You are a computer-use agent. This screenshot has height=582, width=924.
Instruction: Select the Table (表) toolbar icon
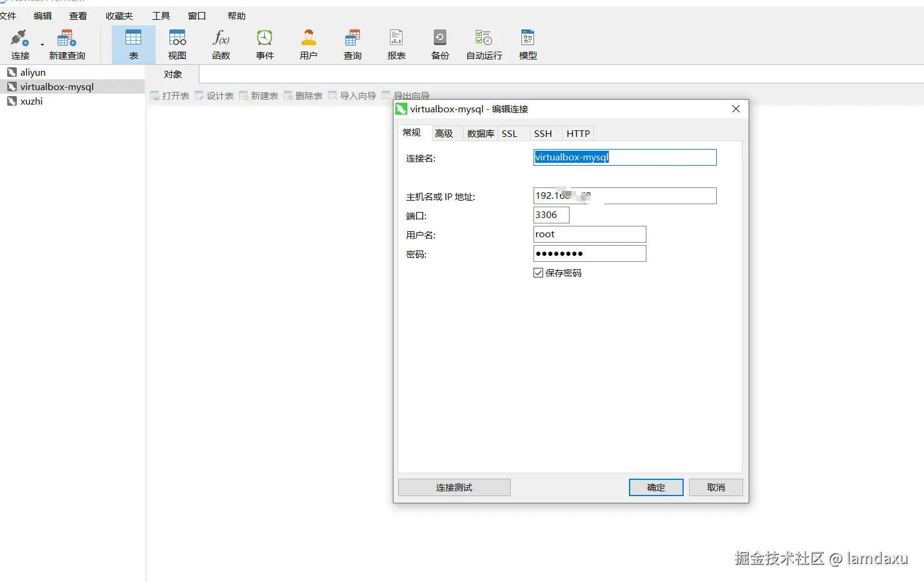click(133, 44)
